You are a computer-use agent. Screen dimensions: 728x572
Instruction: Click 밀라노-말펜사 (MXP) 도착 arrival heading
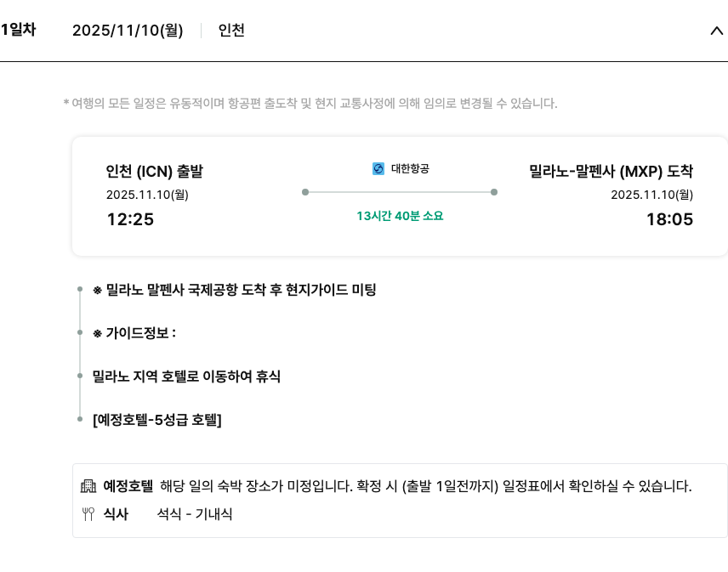tap(611, 172)
